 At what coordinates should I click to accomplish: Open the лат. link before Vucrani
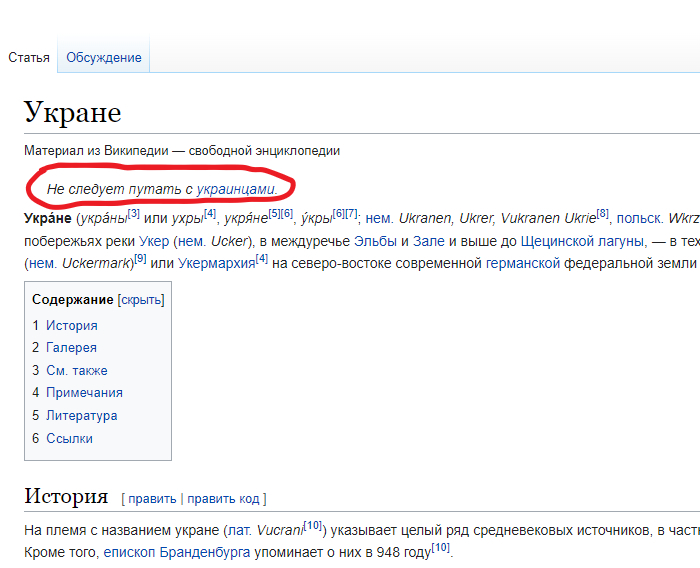click(x=240, y=530)
